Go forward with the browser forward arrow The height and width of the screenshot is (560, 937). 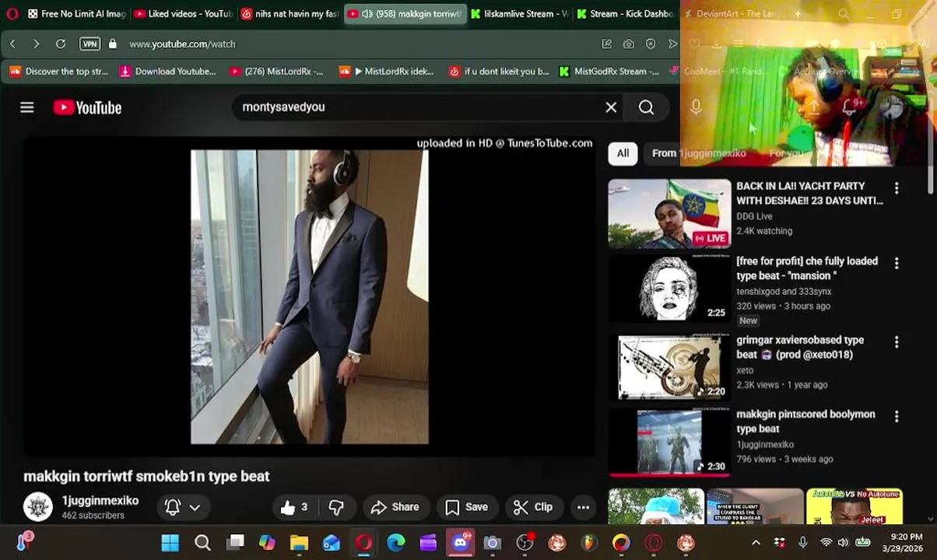point(36,44)
